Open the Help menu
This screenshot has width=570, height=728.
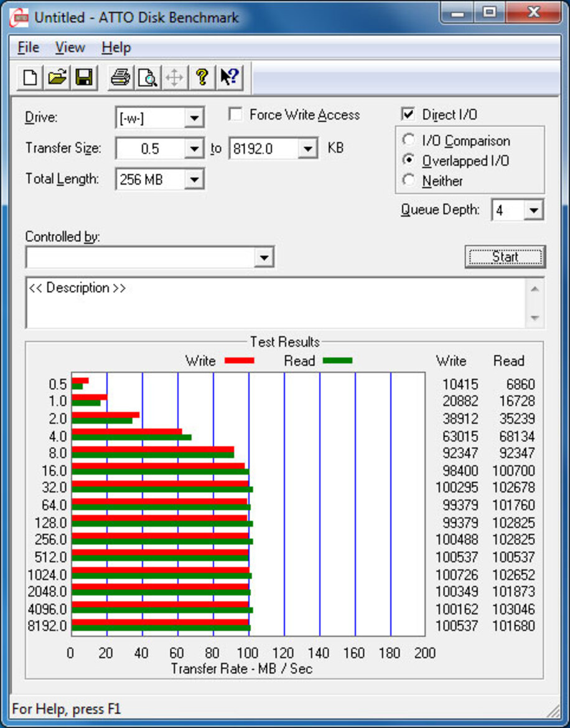point(116,47)
